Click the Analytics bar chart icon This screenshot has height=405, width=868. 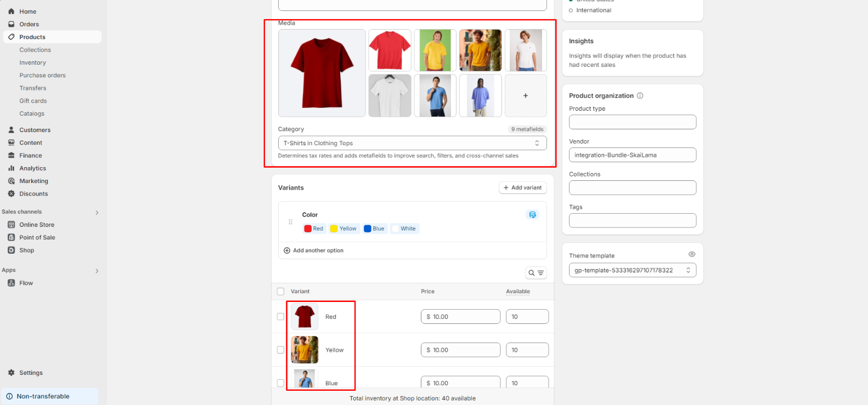[x=12, y=168]
